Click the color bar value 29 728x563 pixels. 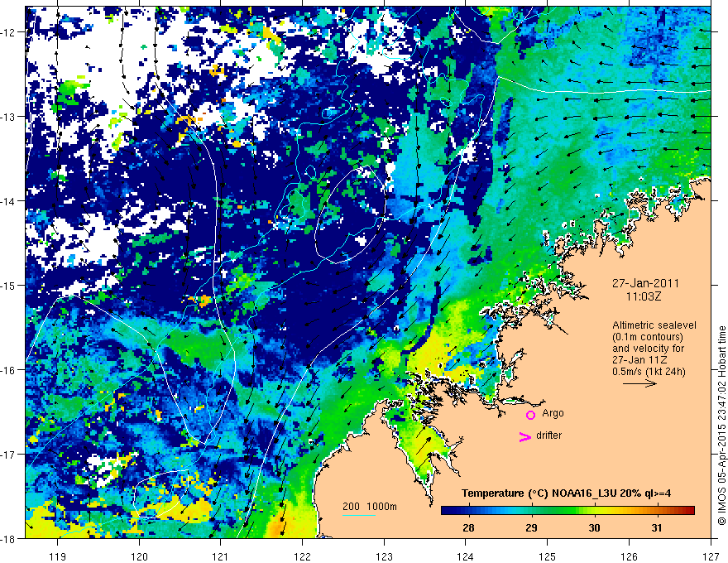(531, 528)
